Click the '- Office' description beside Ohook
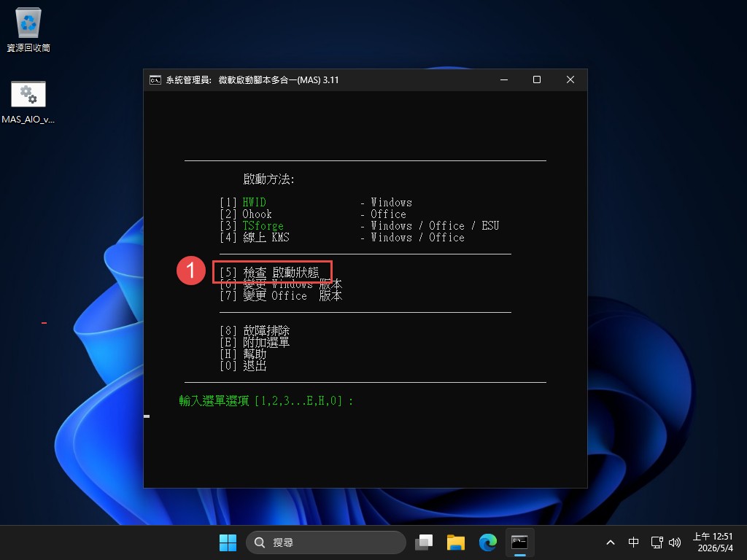 tap(384, 214)
